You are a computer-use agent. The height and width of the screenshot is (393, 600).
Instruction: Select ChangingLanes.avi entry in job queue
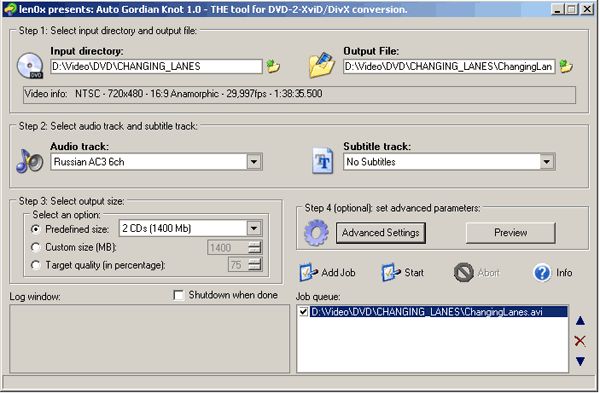439,311
